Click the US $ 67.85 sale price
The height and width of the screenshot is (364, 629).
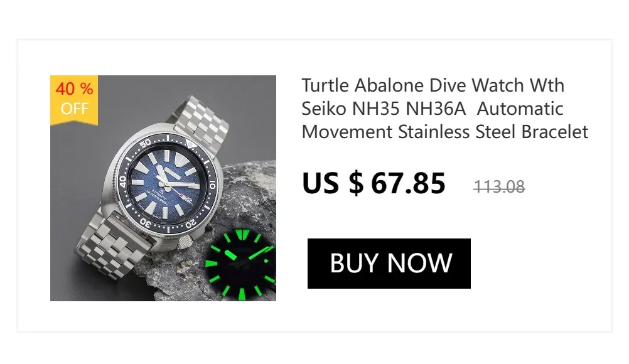pos(374,183)
